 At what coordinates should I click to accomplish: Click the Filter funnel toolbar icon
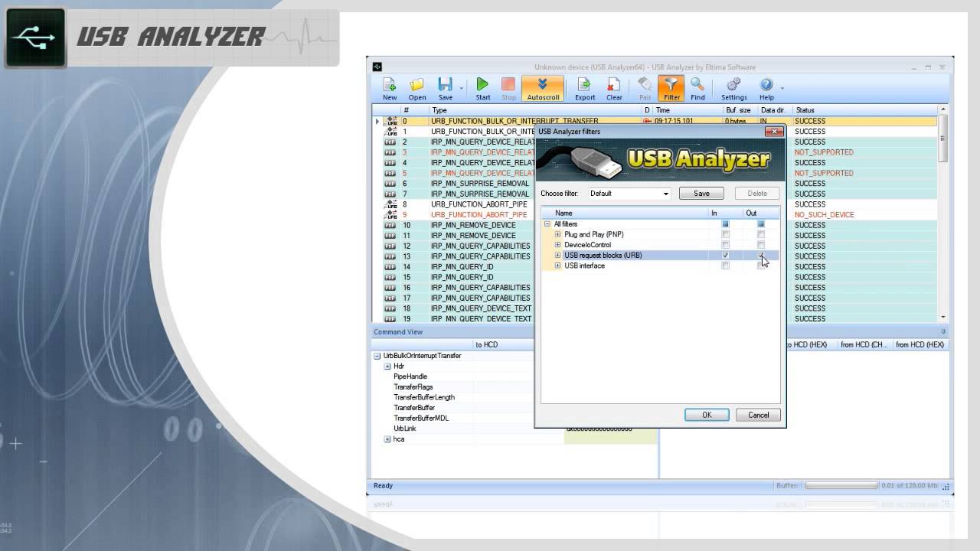pyautogui.click(x=671, y=85)
